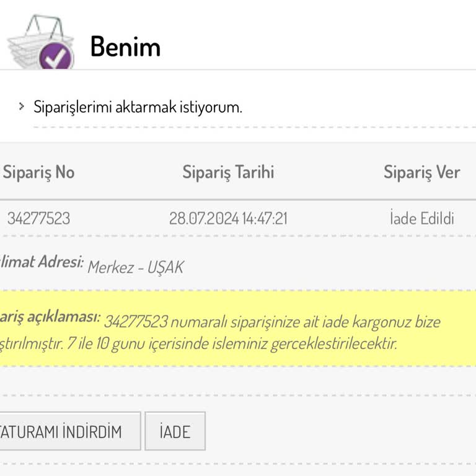Open Siparişlerimi aktarmak istiyorum link
Screen dimensions: 476x476
tap(138, 107)
